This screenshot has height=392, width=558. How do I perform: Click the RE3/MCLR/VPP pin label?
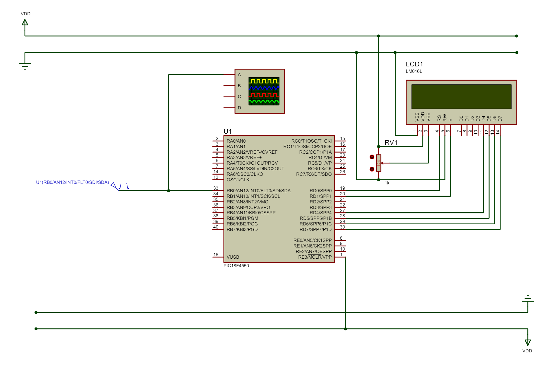[x=315, y=257]
